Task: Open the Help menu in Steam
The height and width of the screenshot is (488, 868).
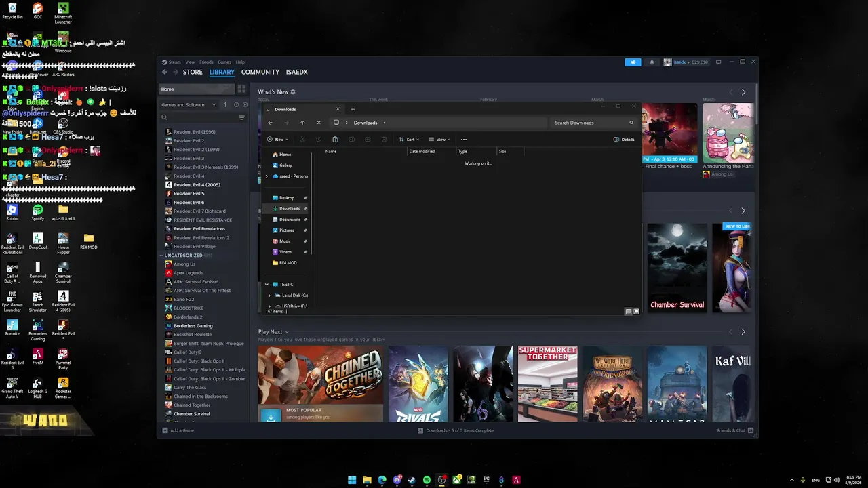Action: click(x=240, y=62)
